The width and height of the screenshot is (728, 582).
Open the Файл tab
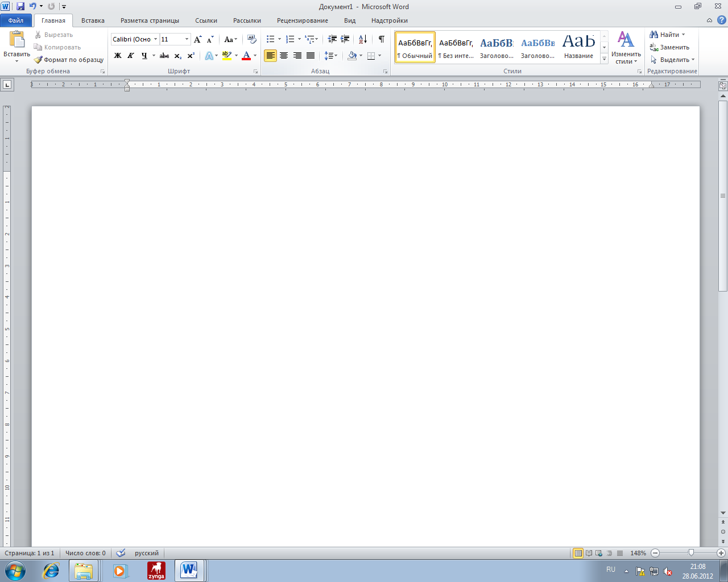click(16, 20)
